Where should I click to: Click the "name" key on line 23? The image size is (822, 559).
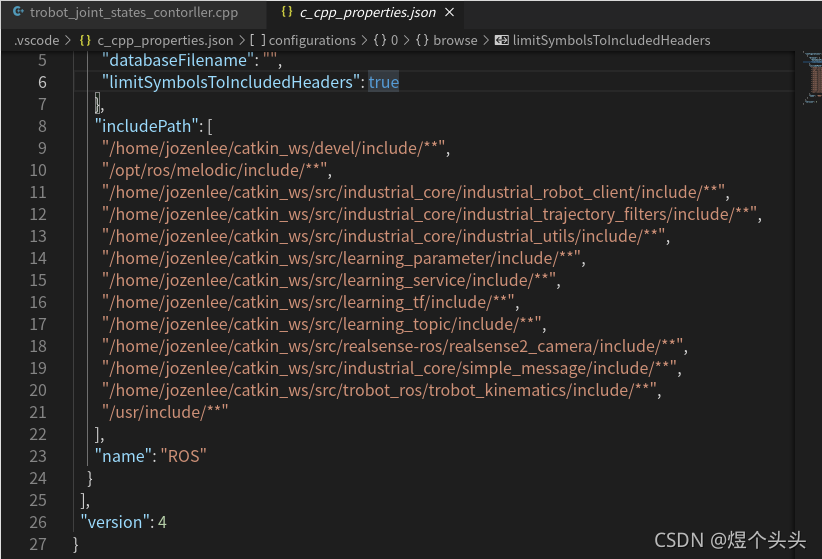click(x=123, y=457)
